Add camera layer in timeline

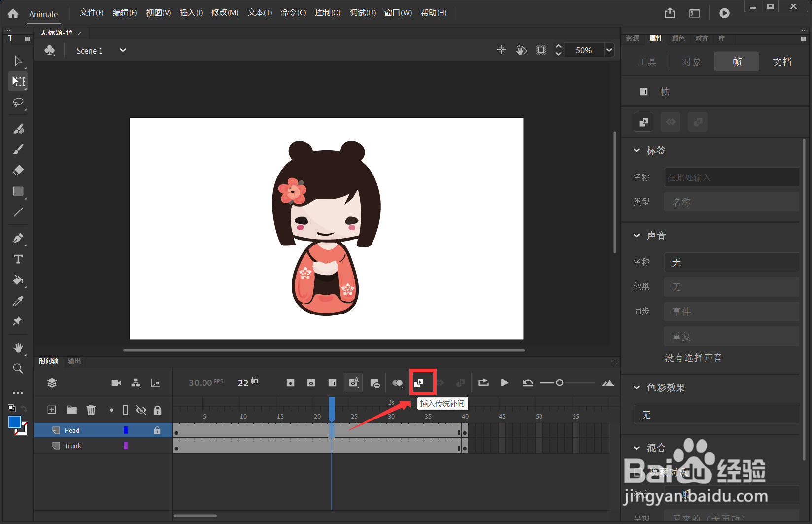[x=116, y=383]
